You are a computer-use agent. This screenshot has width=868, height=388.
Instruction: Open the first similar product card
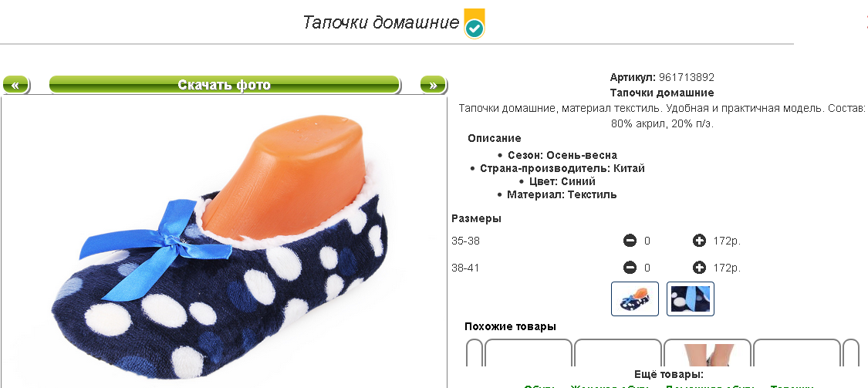[x=528, y=353]
